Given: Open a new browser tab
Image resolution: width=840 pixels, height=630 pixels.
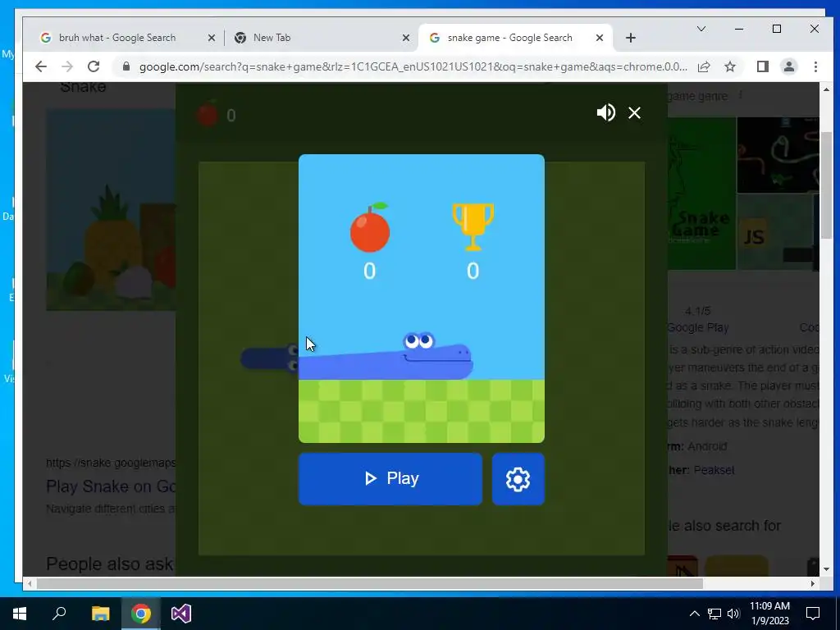Looking at the screenshot, I should click(x=631, y=38).
